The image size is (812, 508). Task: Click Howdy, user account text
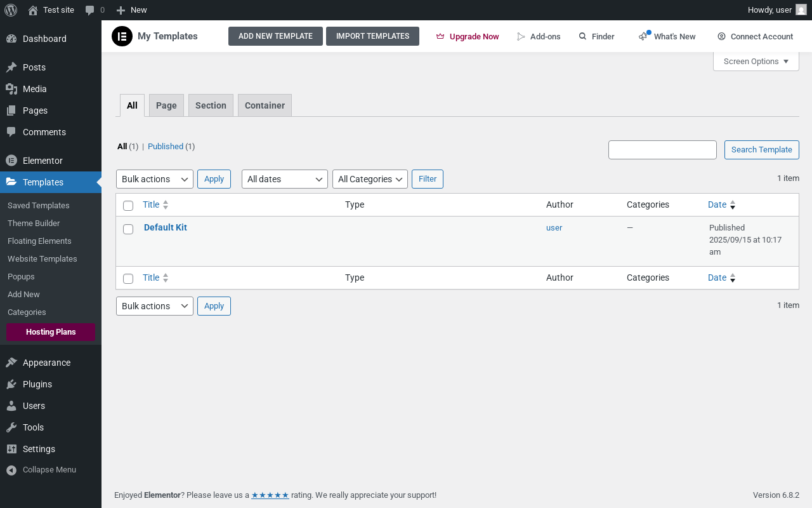[769, 10]
